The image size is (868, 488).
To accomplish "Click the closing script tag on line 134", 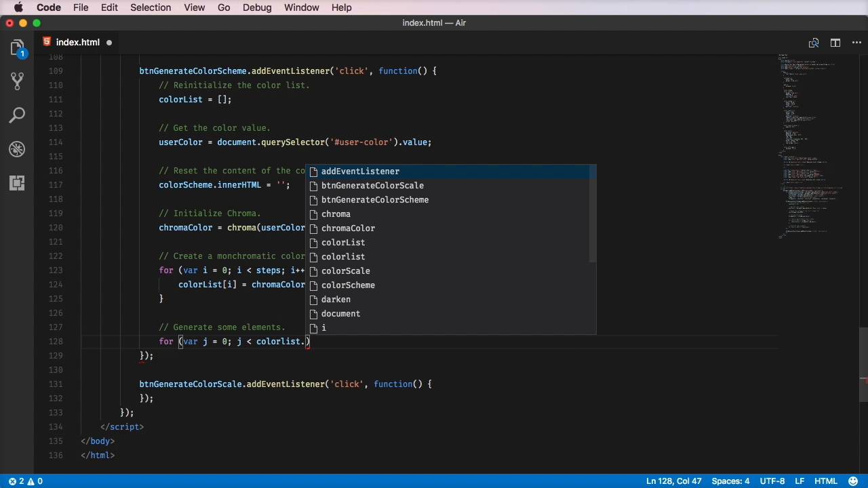I will click(122, 427).
